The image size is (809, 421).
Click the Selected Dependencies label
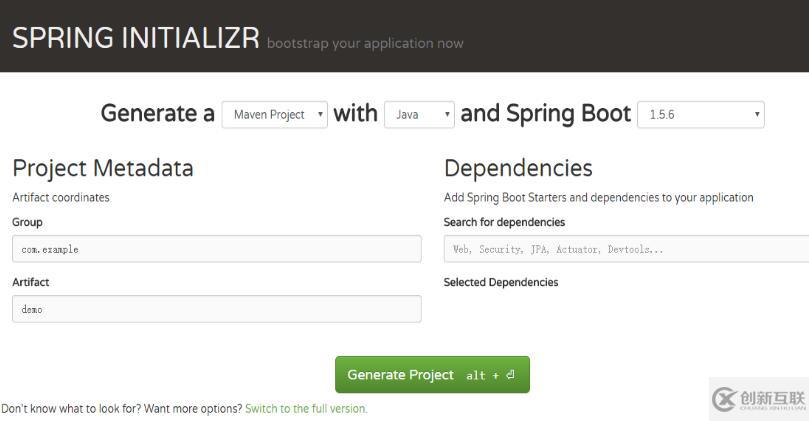click(501, 282)
